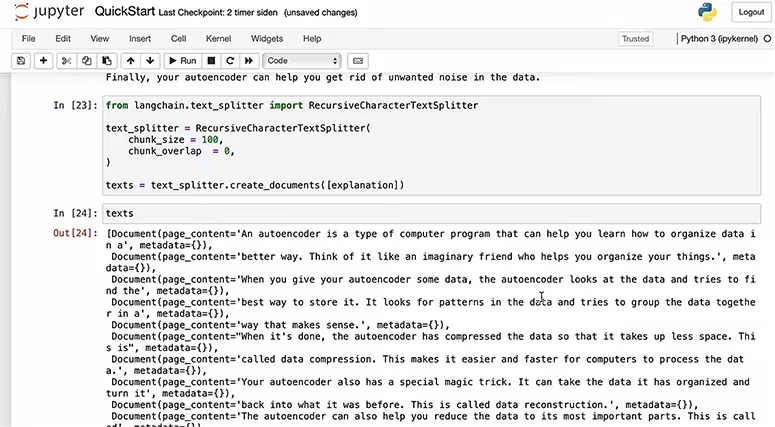Click the save and checkpoint icon
This screenshot has height=427, width=775.
(x=20, y=61)
